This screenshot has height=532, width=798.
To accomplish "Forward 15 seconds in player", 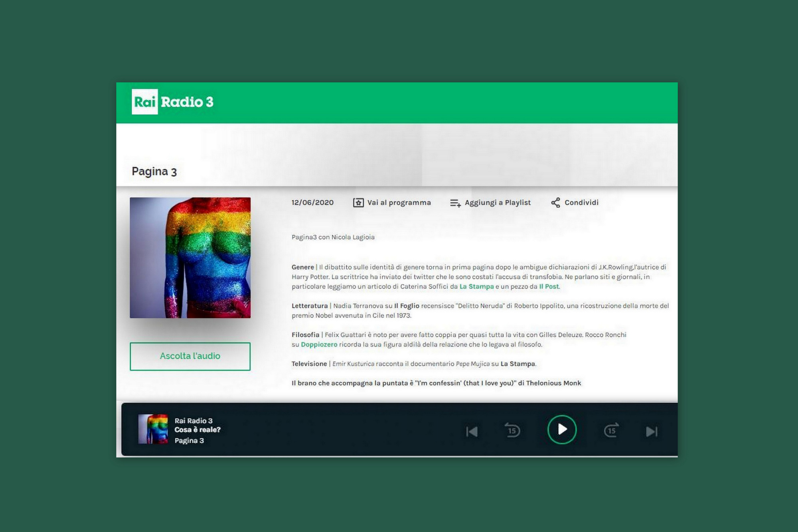I will click(x=611, y=430).
